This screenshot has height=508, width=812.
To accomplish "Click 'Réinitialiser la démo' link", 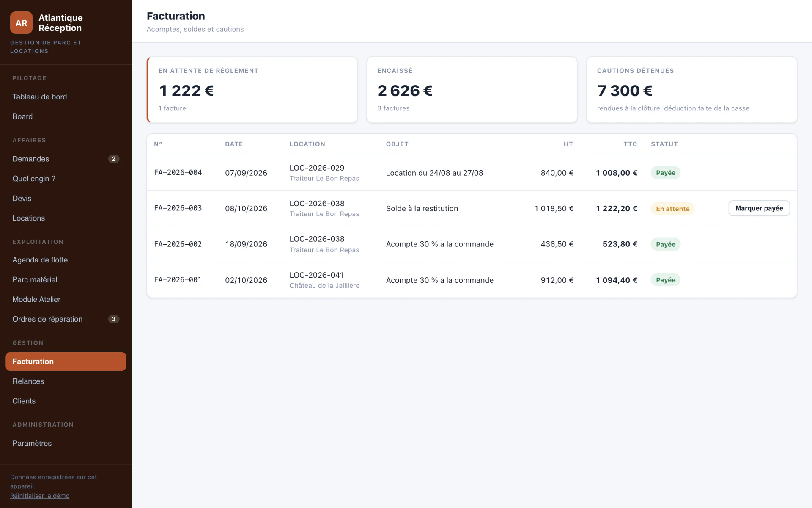I will (40, 496).
